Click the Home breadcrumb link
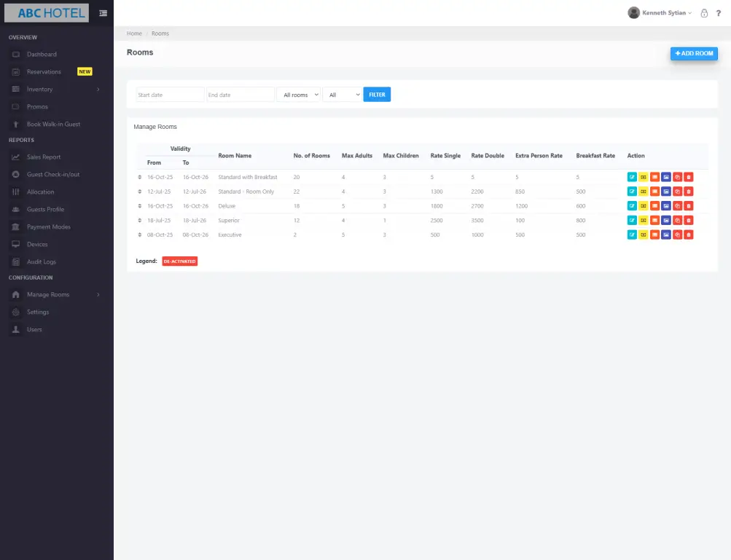The height and width of the screenshot is (560, 731). click(x=134, y=33)
